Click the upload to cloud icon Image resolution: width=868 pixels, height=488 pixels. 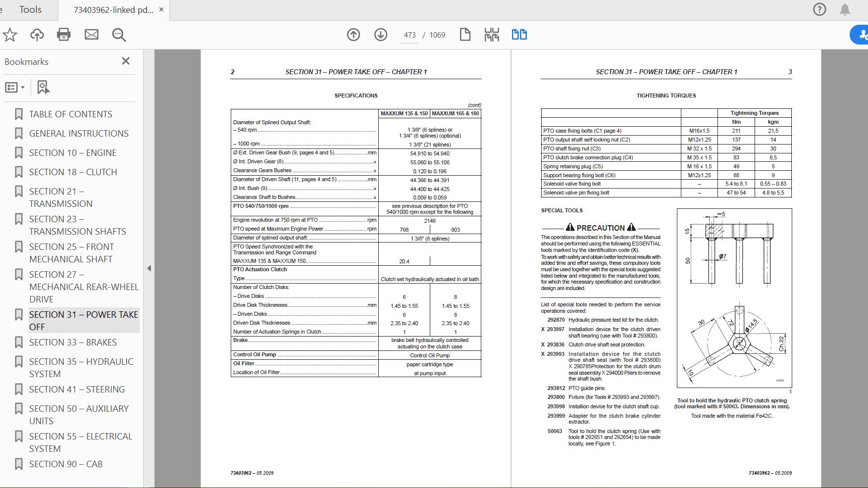[37, 35]
